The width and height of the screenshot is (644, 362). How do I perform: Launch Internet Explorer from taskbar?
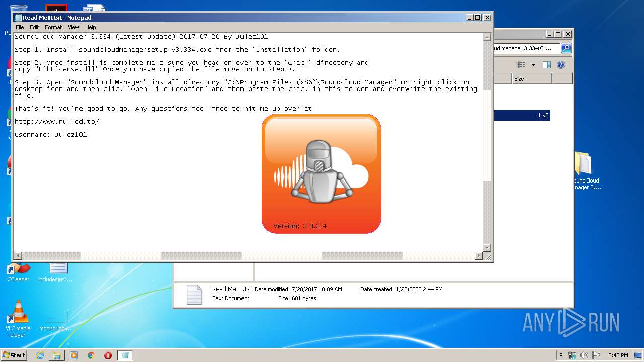40,355
